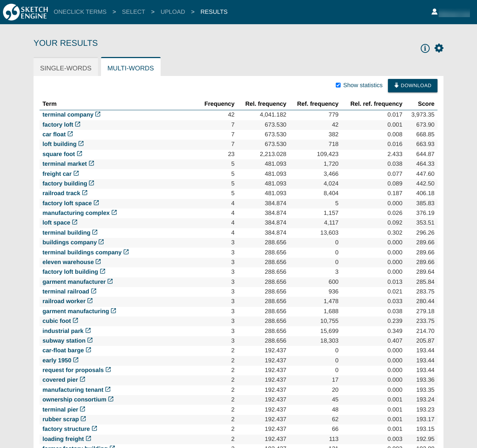
Task: Open external link for car float
Action: 70,133
